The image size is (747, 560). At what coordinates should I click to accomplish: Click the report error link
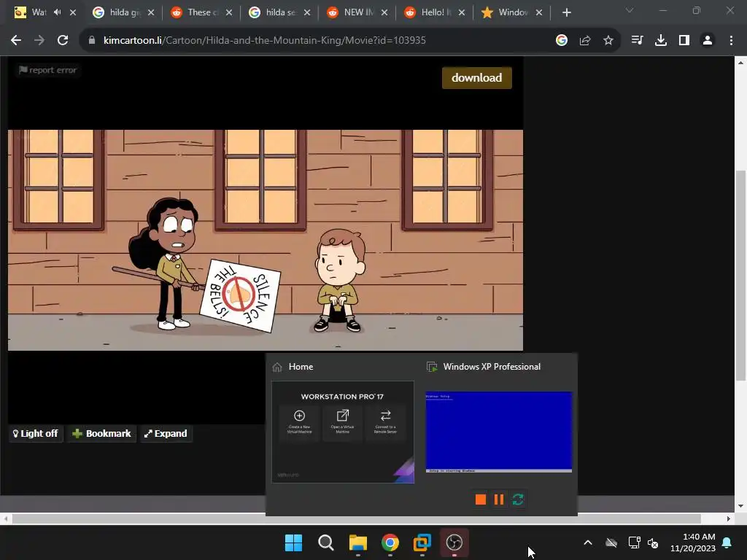coord(47,70)
